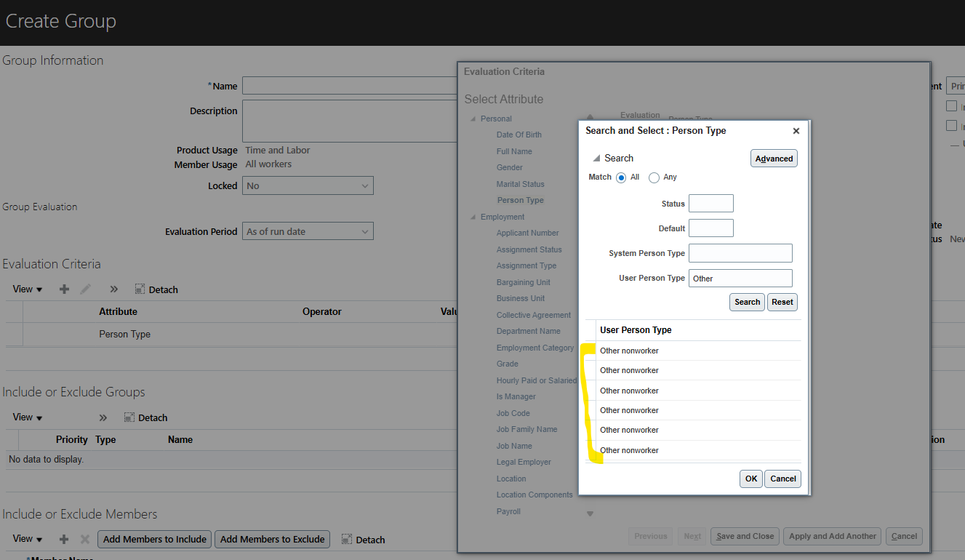Image resolution: width=965 pixels, height=560 pixels.
Task: Open View menu in Evaluation Criteria section
Action: pyautogui.click(x=28, y=289)
